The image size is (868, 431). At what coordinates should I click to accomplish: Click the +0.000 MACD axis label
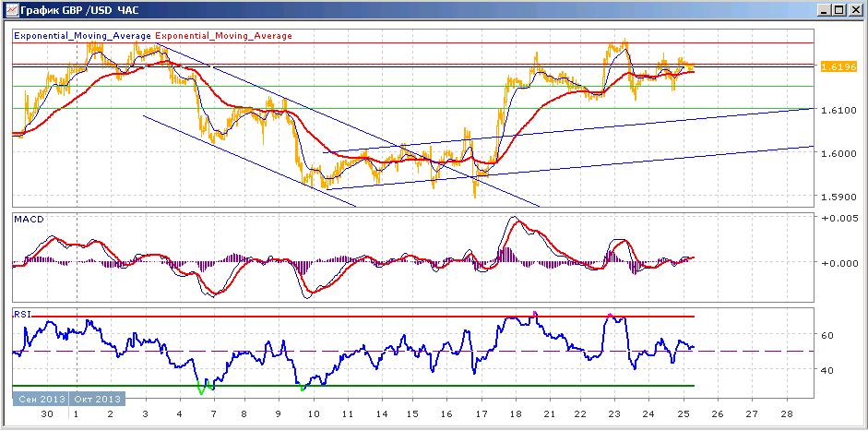[x=838, y=263]
